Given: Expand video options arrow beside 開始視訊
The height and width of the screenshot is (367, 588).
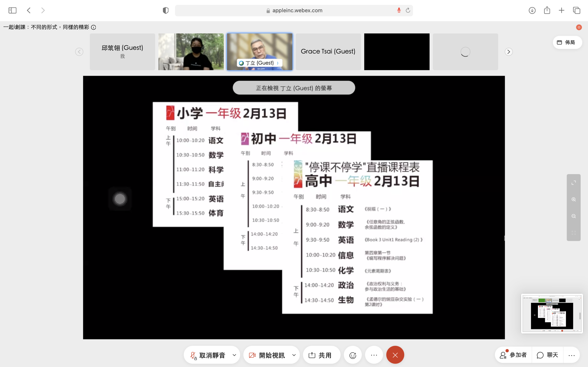Looking at the screenshot, I should [x=294, y=355].
